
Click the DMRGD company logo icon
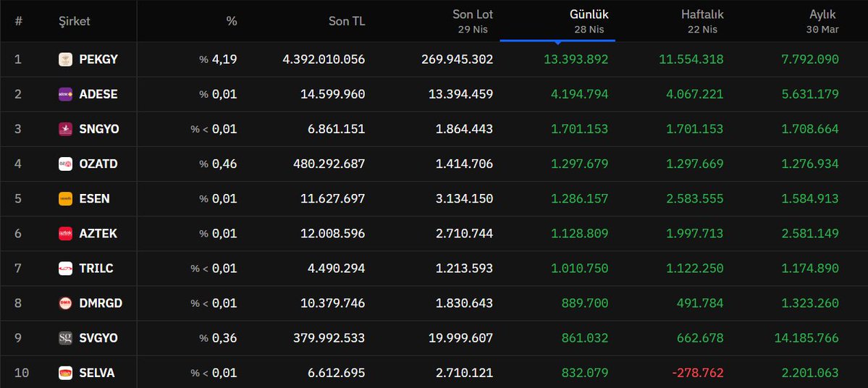tap(65, 303)
